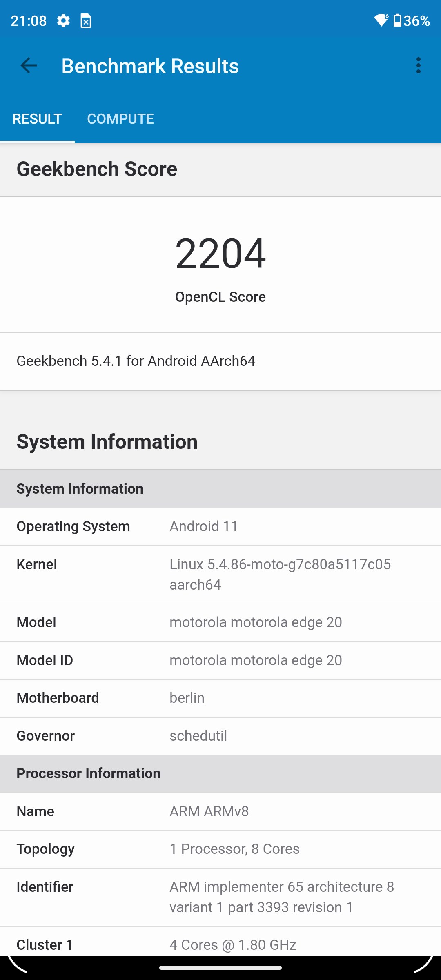Tap the Topology row

220,849
